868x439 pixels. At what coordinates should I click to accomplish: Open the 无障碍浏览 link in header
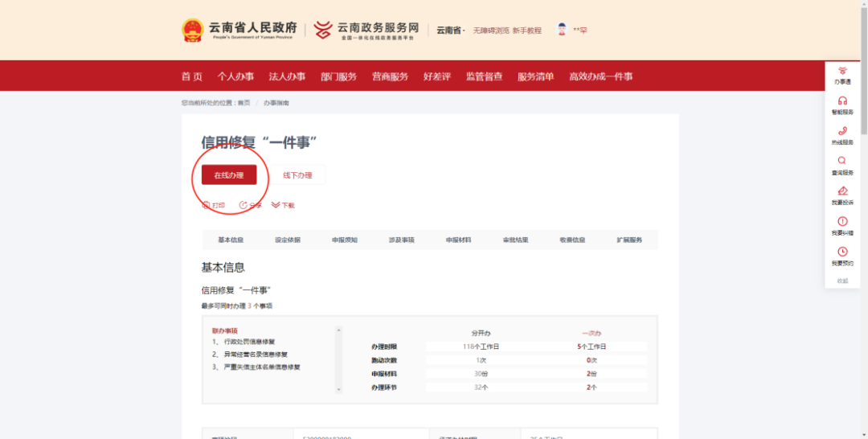click(490, 31)
